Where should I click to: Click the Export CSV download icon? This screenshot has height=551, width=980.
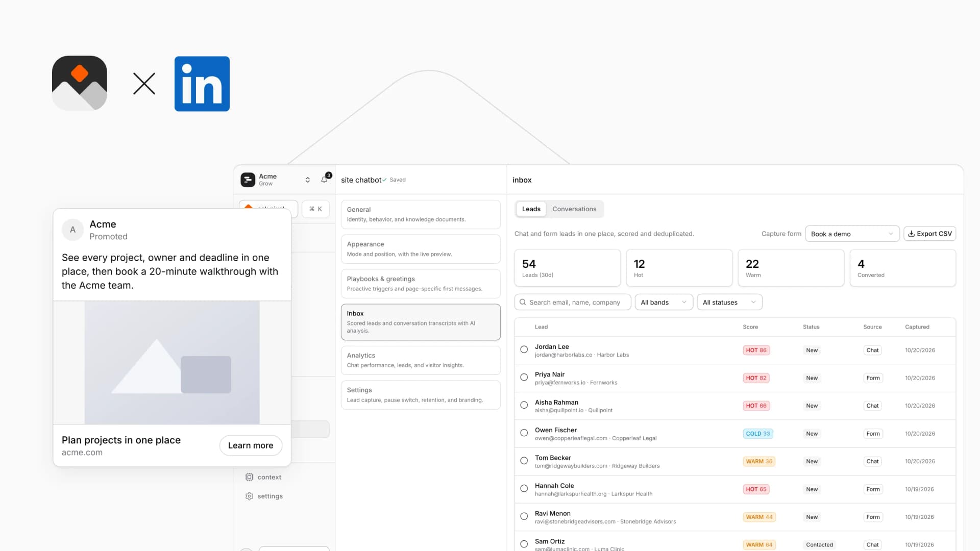tap(911, 234)
